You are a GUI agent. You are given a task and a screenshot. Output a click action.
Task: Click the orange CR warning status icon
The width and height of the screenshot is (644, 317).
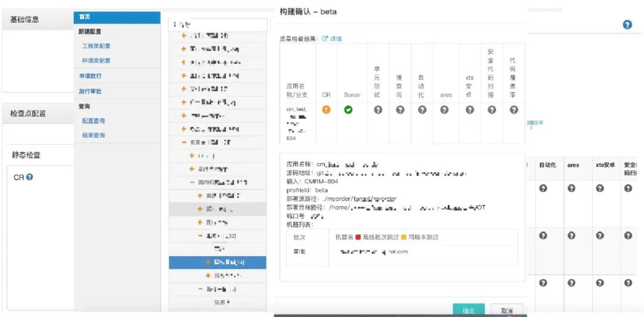pos(327,110)
